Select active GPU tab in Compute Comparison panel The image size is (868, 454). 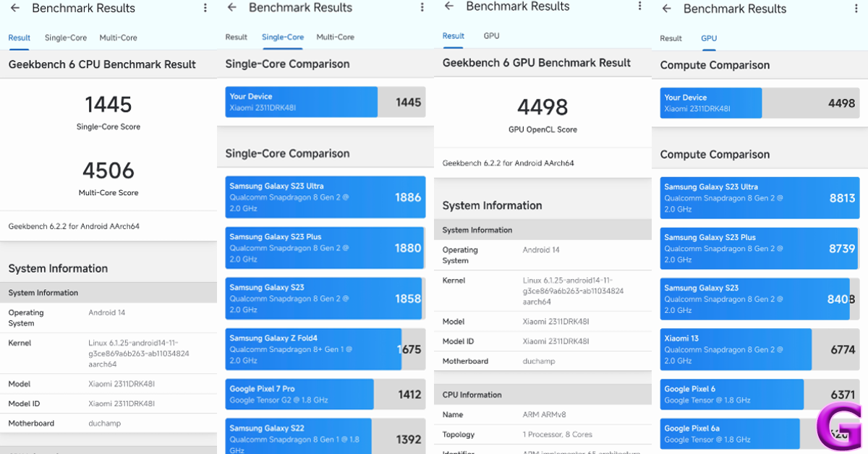(709, 38)
